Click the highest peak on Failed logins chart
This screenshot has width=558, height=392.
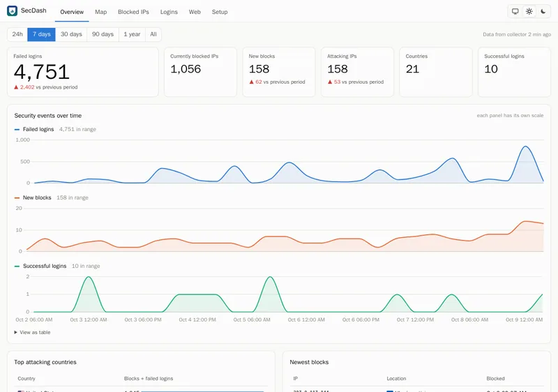(526, 146)
